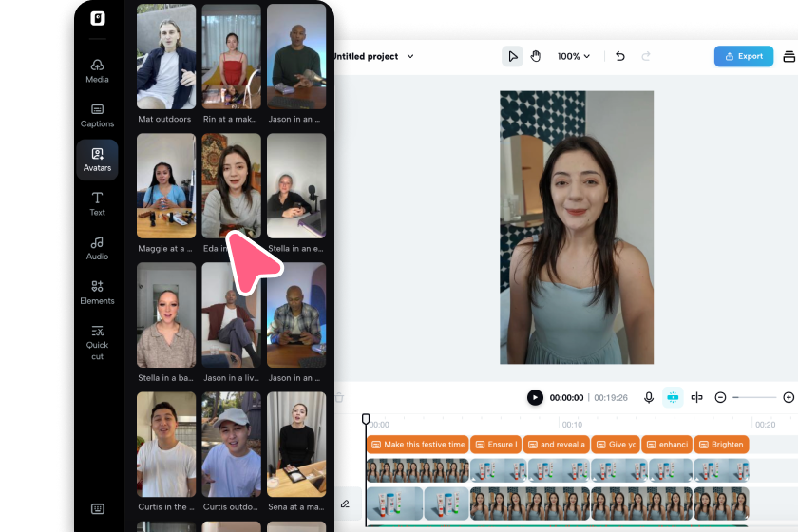The width and height of the screenshot is (798, 532).
Task: Choose the Stella in an e... avatar
Action: point(296,186)
